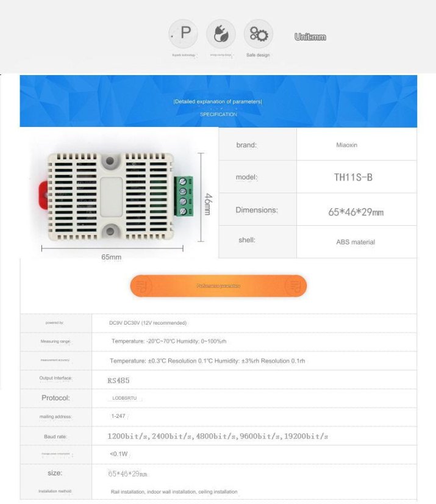This screenshot has height=504, width=436.
Task: Select the 'LODBSRTU' protocol value
Action: tap(124, 398)
